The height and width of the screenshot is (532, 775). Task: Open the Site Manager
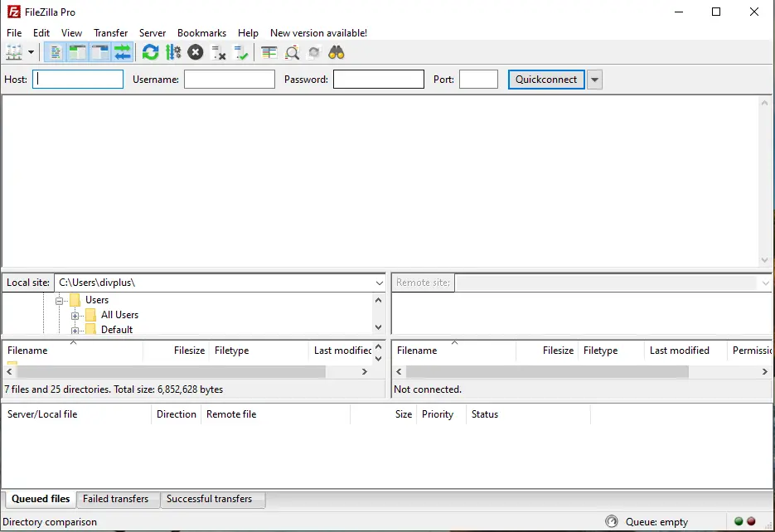[x=14, y=52]
